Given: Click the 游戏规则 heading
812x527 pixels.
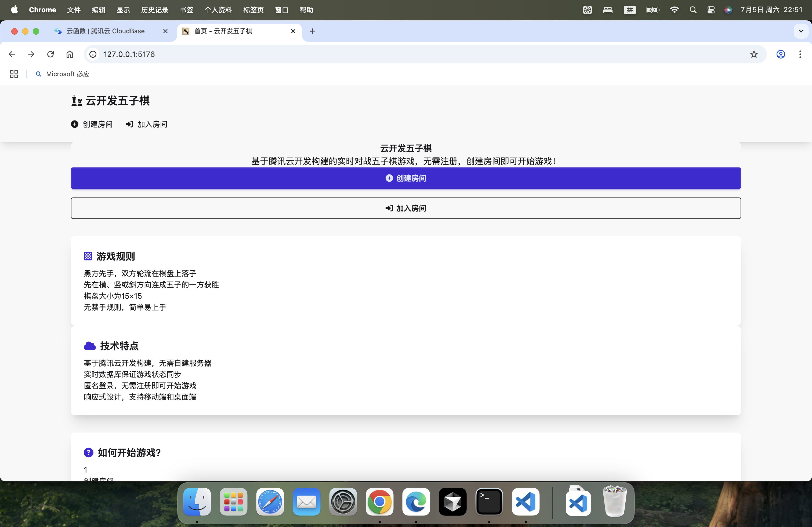Looking at the screenshot, I should (116, 256).
